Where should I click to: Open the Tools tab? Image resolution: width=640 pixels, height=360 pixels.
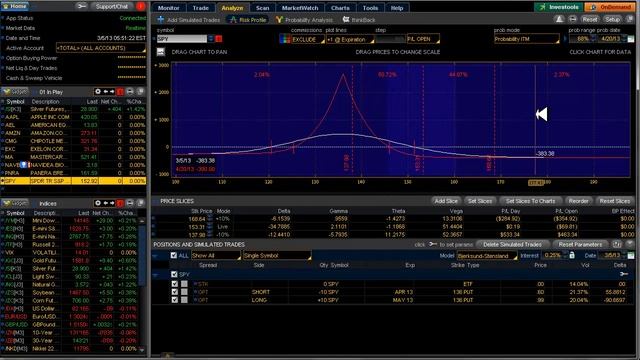(x=370, y=8)
